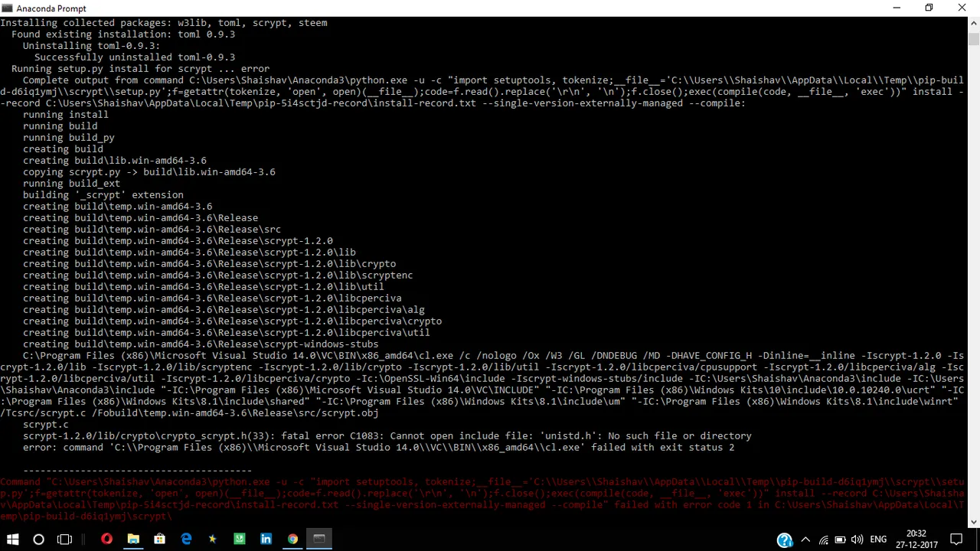
Task: Launch Microsoft Edge from the taskbar
Action: click(186, 540)
